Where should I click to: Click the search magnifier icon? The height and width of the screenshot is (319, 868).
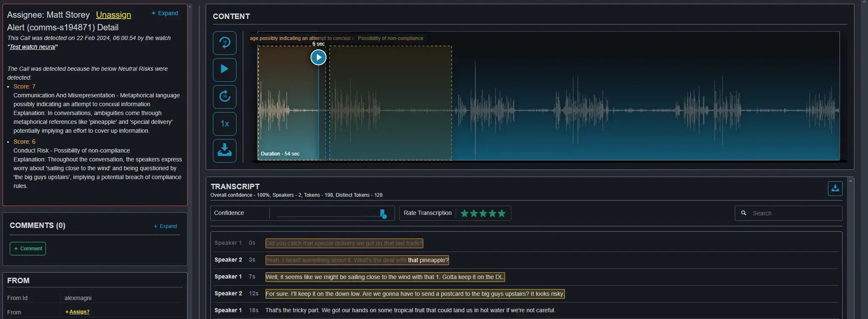744,213
